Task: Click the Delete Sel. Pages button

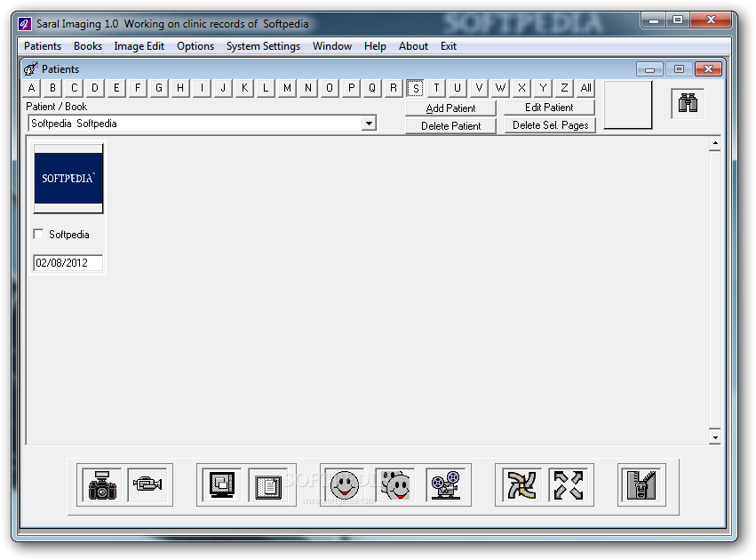Action: pyautogui.click(x=550, y=125)
